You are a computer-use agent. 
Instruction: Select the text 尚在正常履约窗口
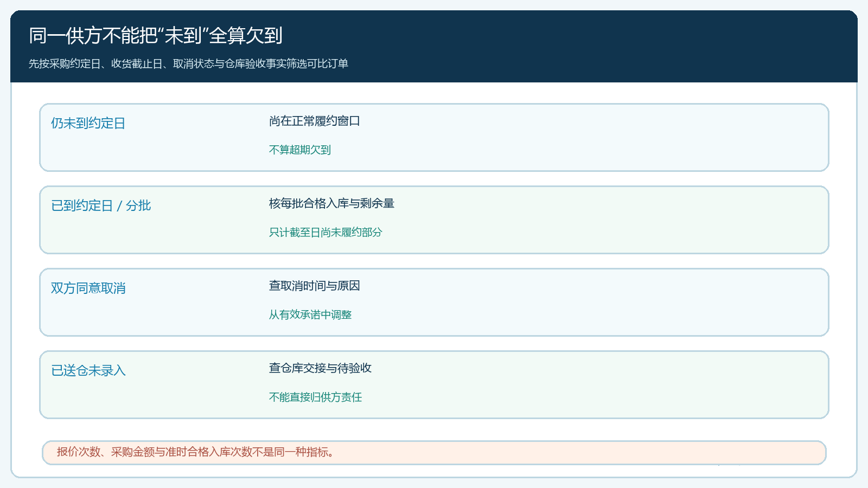coord(315,121)
